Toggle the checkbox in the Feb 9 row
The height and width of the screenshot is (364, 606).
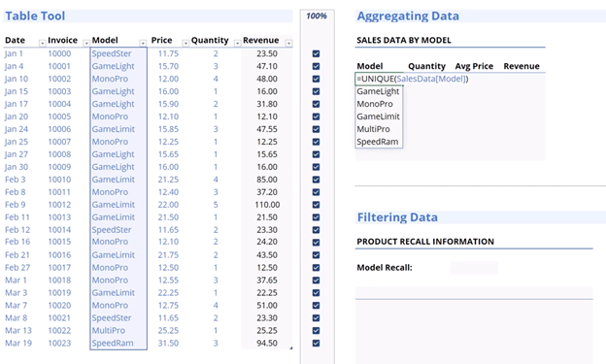tap(316, 205)
